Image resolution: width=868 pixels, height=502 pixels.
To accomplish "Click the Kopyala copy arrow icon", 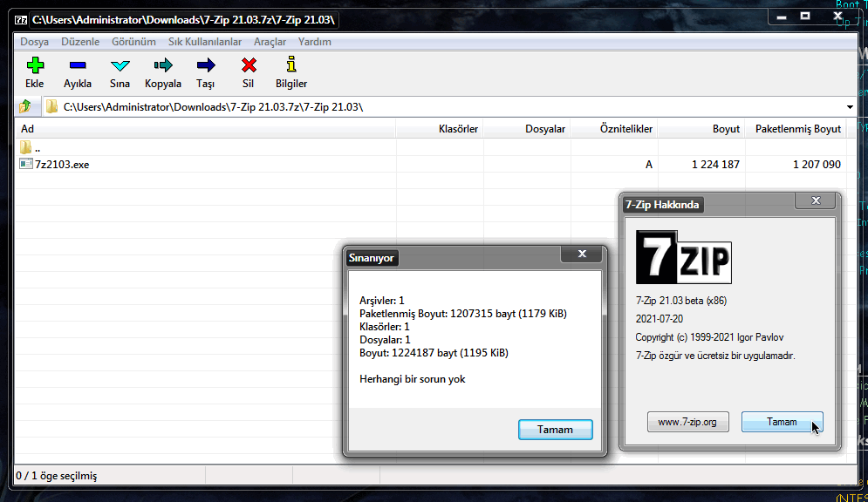I will coord(163,65).
